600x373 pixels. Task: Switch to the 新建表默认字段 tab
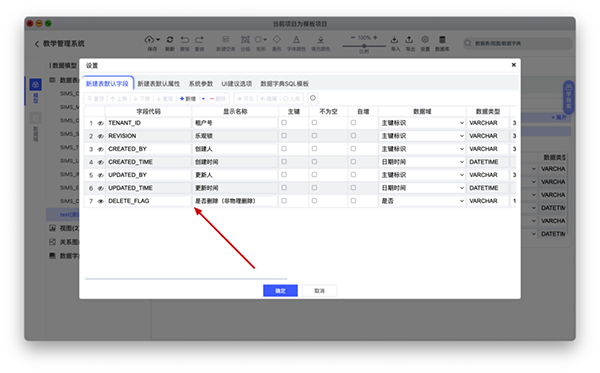pyautogui.click(x=107, y=83)
